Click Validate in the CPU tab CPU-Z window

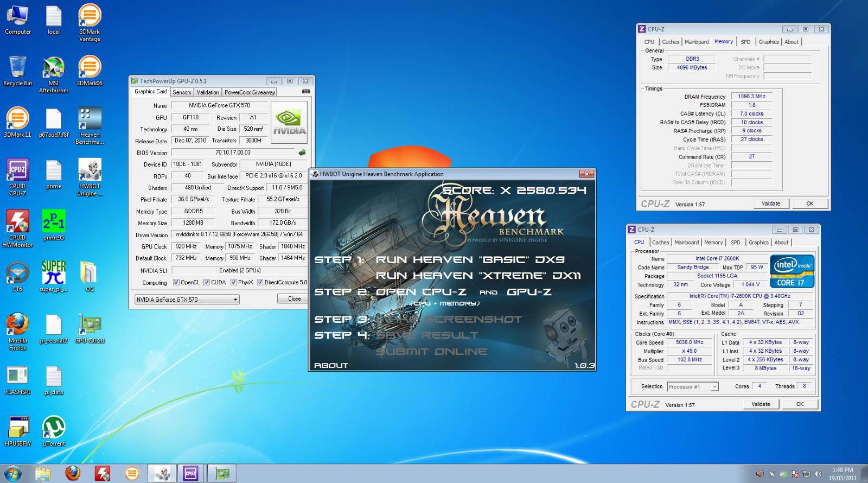(x=761, y=404)
